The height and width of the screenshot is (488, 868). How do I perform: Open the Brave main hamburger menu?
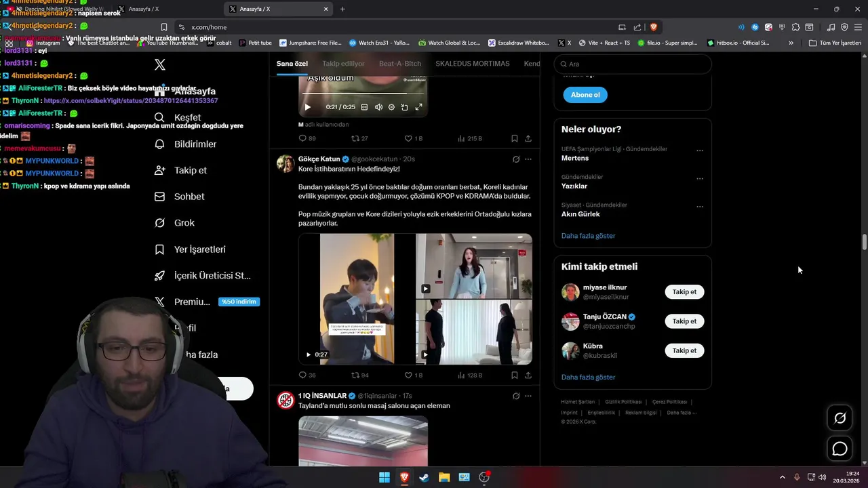coord(858,27)
